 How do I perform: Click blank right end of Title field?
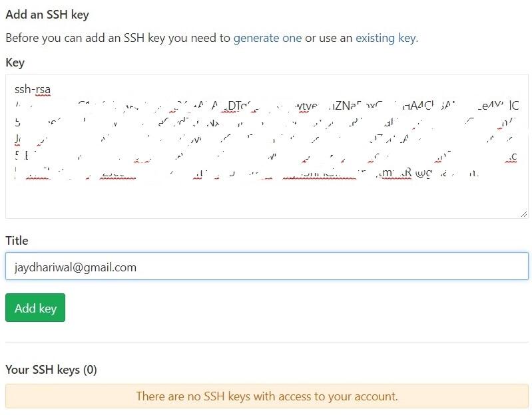tap(433, 266)
